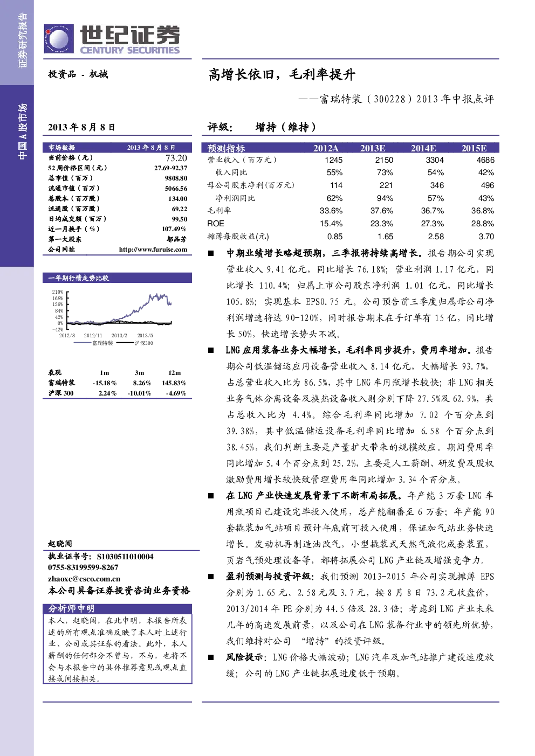Viewport: 535px width, 756px height.
Task: Click the vertical 证券研究报告 sidebar label
Action: [x=22, y=41]
